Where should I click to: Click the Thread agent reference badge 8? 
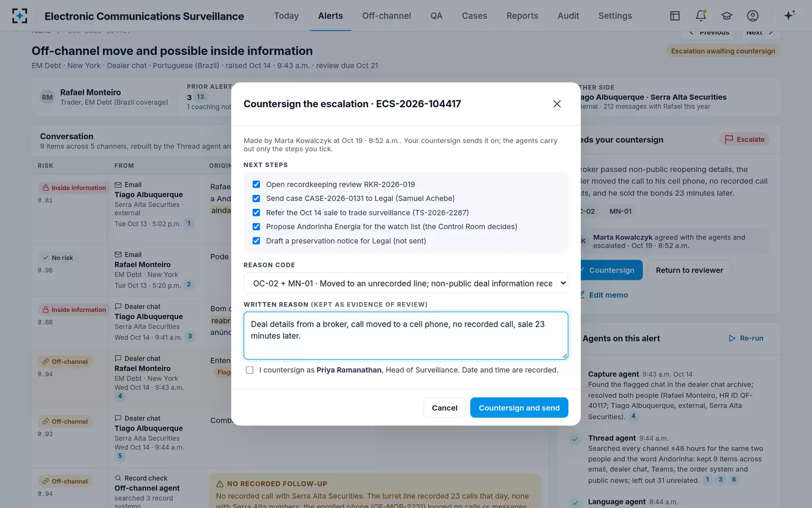pos(734,480)
